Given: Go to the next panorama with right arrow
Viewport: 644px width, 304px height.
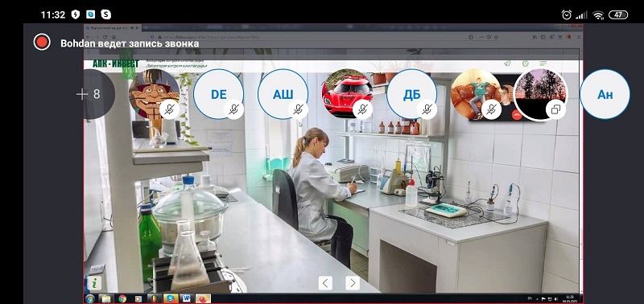Looking at the screenshot, I should coord(353,282).
